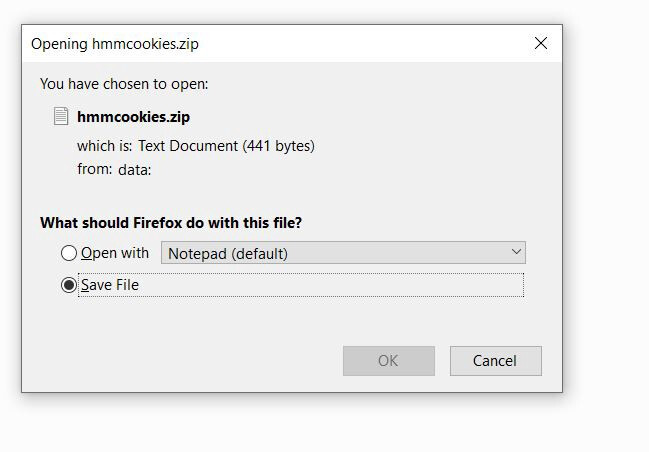
Task: Click the which is: label
Action: pyautogui.click(x=104, y=146)
